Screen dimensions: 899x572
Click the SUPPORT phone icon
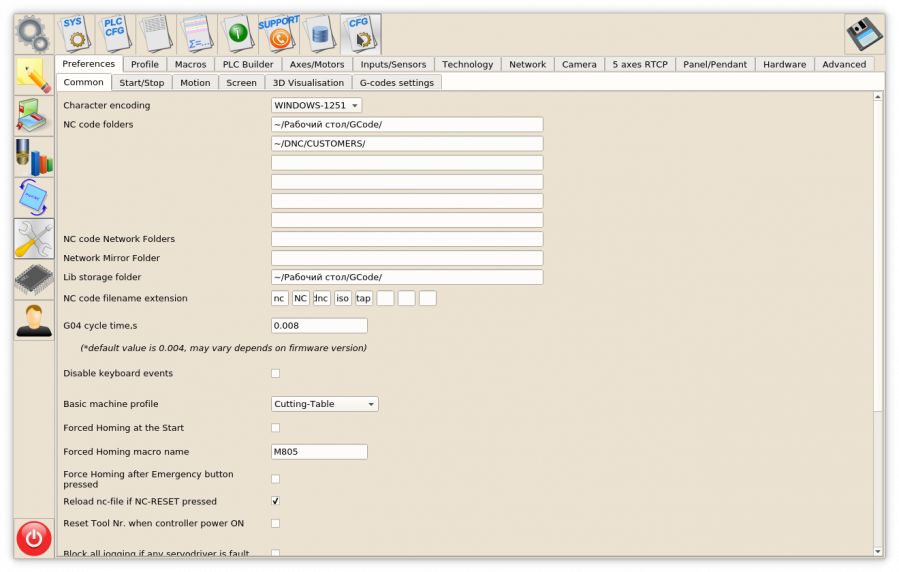coord(277,33)
